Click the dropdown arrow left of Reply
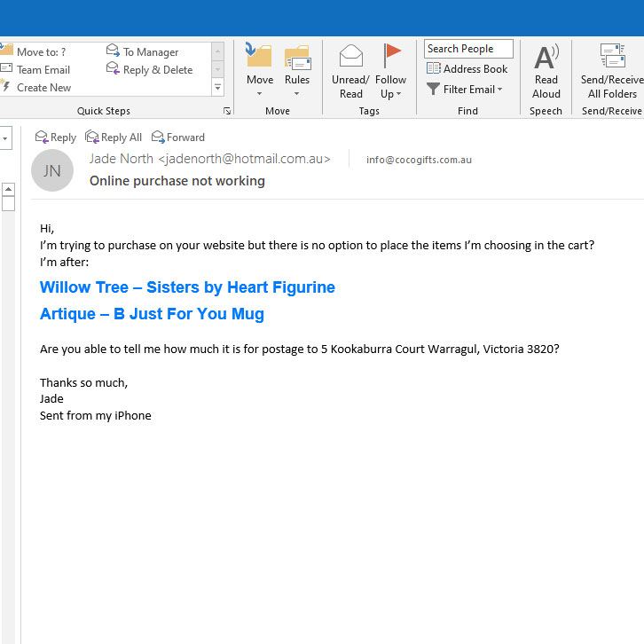 pyautogui.click(x=5, y=138)
